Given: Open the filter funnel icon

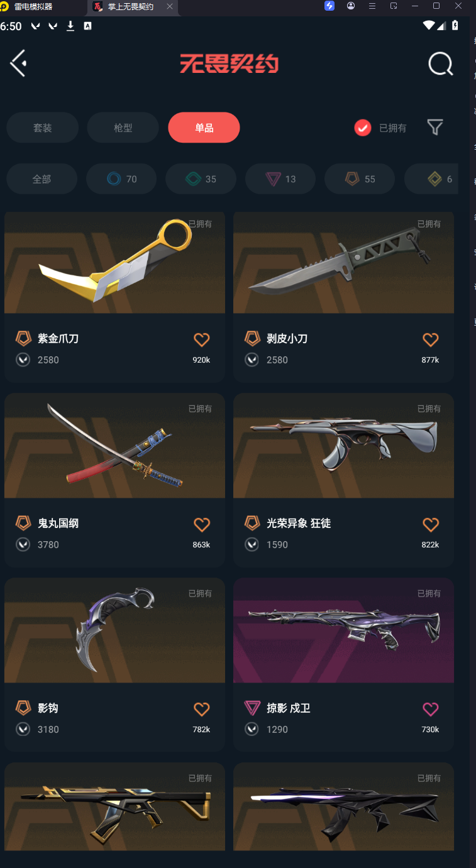Looking at the screenshot, I should pos(434,128).
